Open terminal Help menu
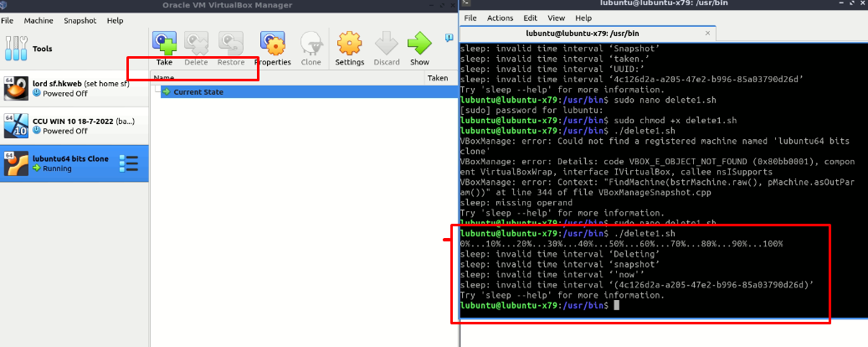Screen dimensions: 868x347 click(583, 18)
